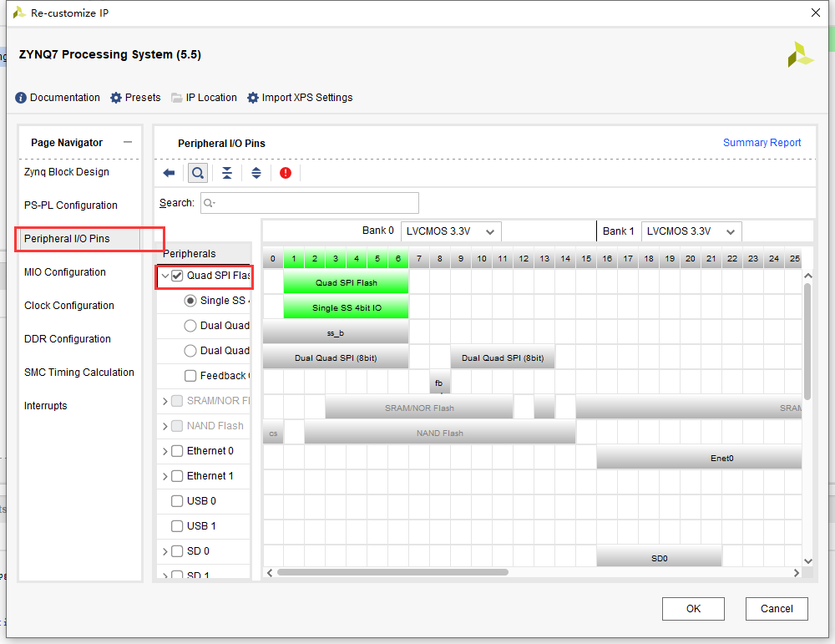Click green MIO pin 1 header
This screenshot has width=835, height=644.
point(294,258)
